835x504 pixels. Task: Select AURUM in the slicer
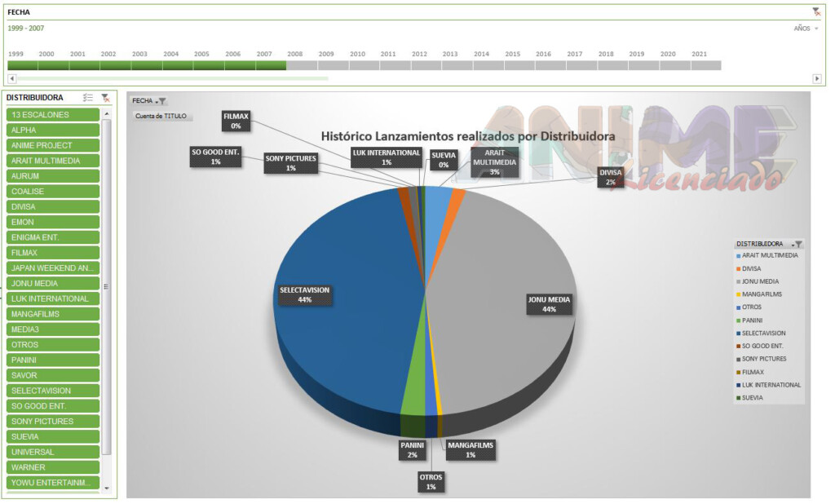(53, 176)
